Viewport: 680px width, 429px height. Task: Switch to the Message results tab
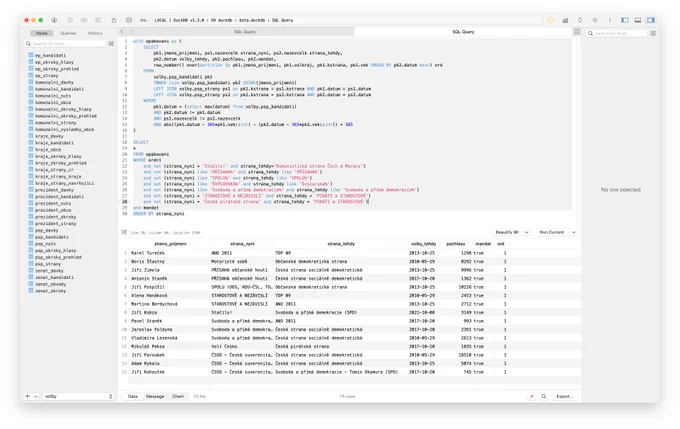coord(155,396)
